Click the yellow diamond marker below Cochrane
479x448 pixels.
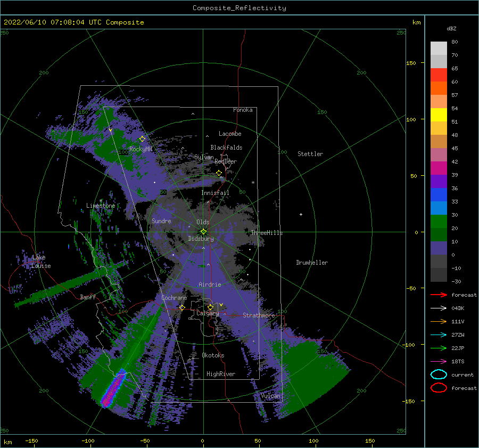[183, 307]
